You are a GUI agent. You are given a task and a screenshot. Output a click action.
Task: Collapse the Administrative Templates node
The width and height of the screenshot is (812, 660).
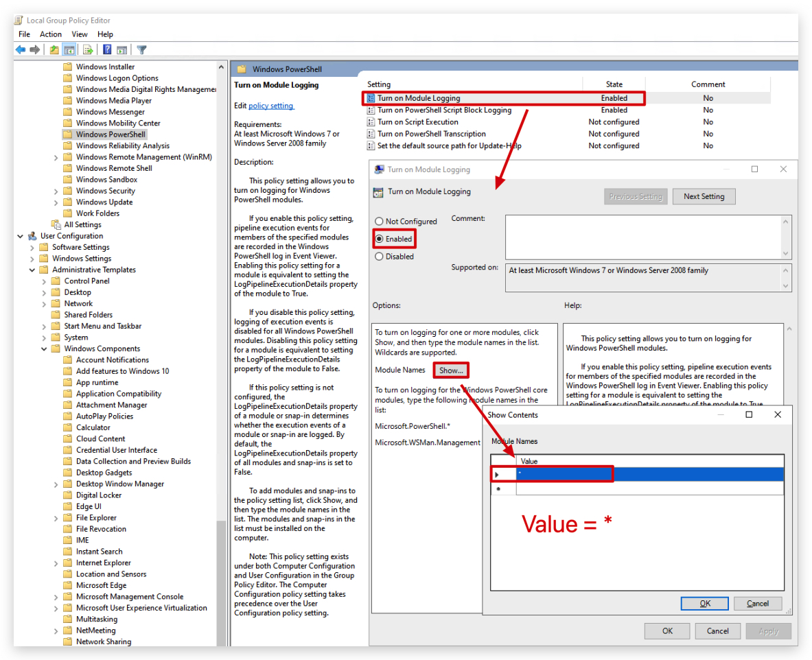(x=32, y=270)
